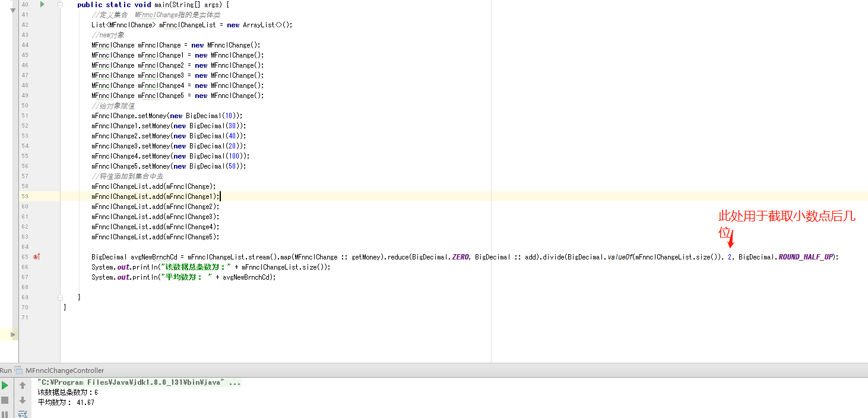Click the gray down-pointing triangle left of the line numbers

pos(12,11)
